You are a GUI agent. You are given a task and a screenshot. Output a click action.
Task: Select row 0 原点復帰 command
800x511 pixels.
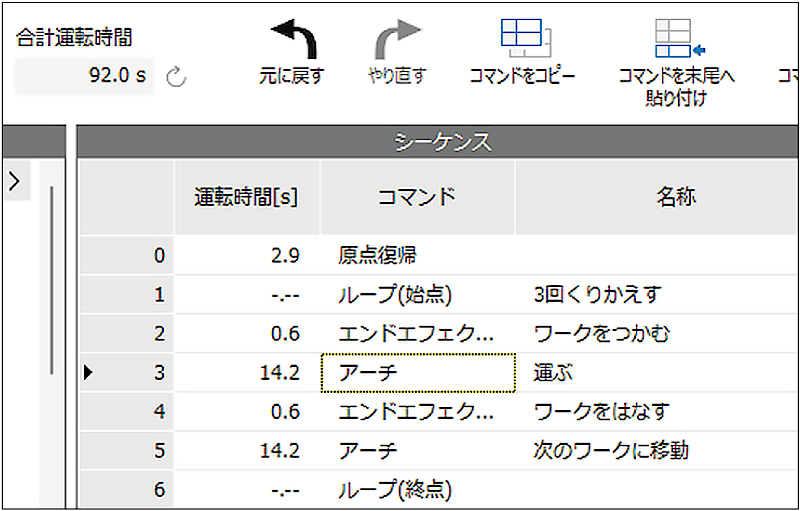click(x=377, y=256)
